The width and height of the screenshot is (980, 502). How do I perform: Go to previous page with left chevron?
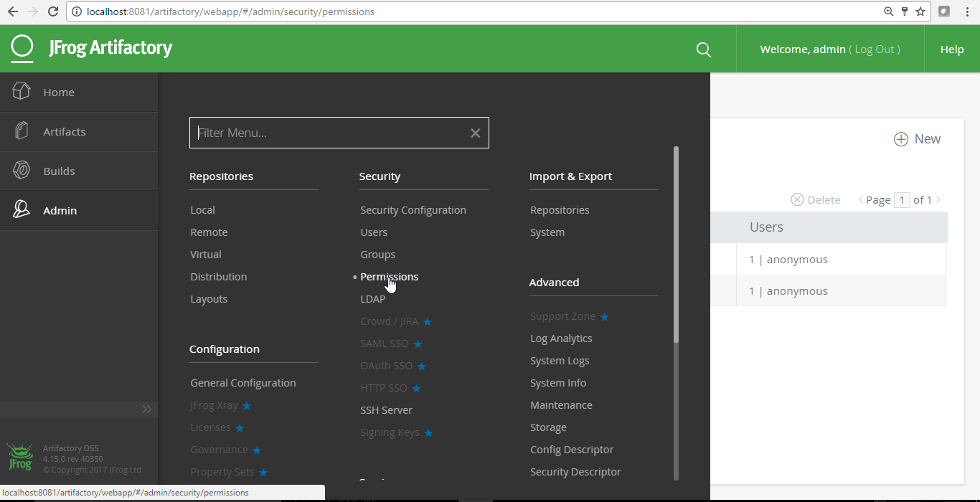click(860, 199)
